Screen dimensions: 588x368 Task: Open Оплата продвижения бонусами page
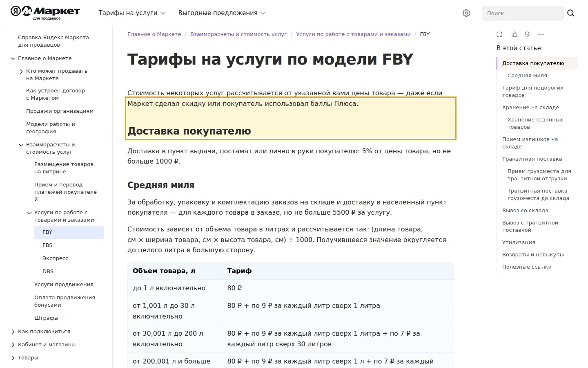pos(65,301)
